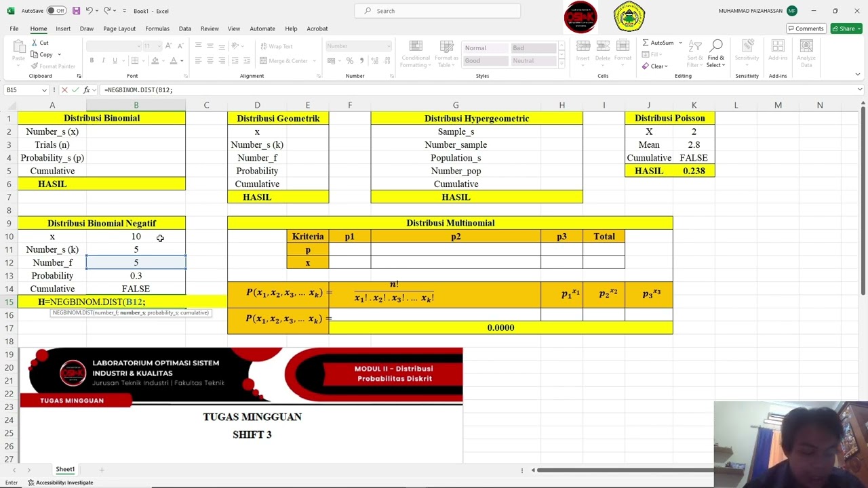Viewport: 868px width, 488px height.
Task: Open the File menu
Action: coord(14,28)
